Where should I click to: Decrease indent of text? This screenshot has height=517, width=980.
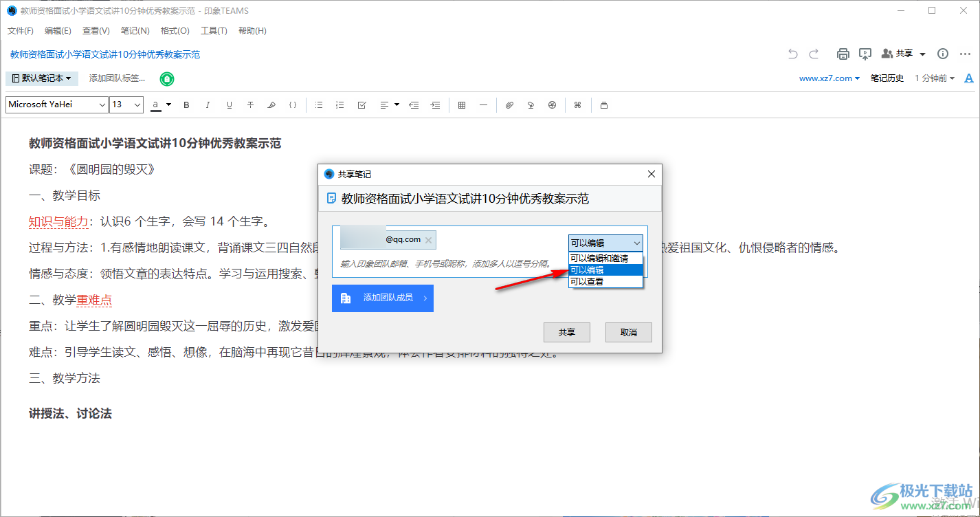[x=414, y=105]
